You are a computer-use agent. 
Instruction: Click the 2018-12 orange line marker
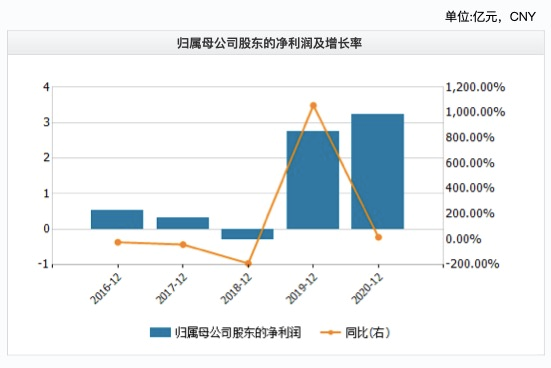click(248, 263)
